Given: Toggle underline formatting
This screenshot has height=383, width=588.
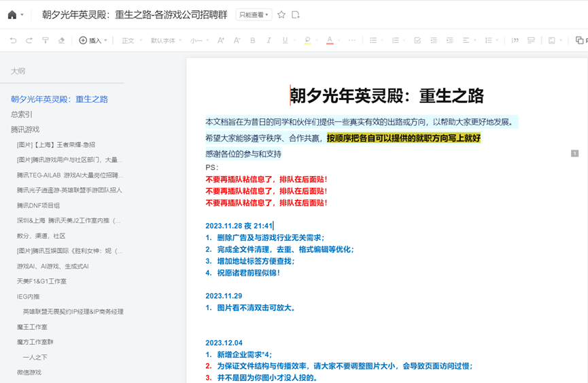Looking at the screenshot, I should 285,41.
